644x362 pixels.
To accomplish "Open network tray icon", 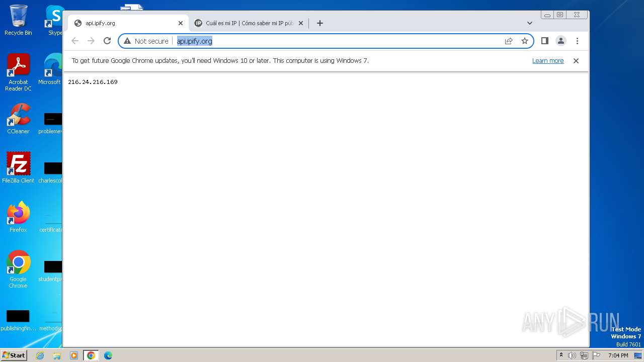I will click(x=584, y=355).
